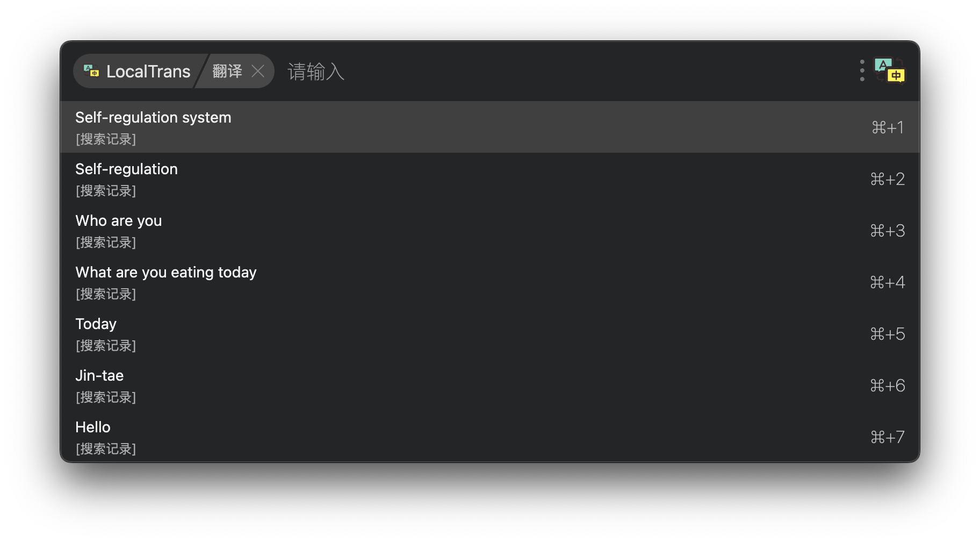
Task: Choose the 'Who are you' search record
Action: click(490, 230)
